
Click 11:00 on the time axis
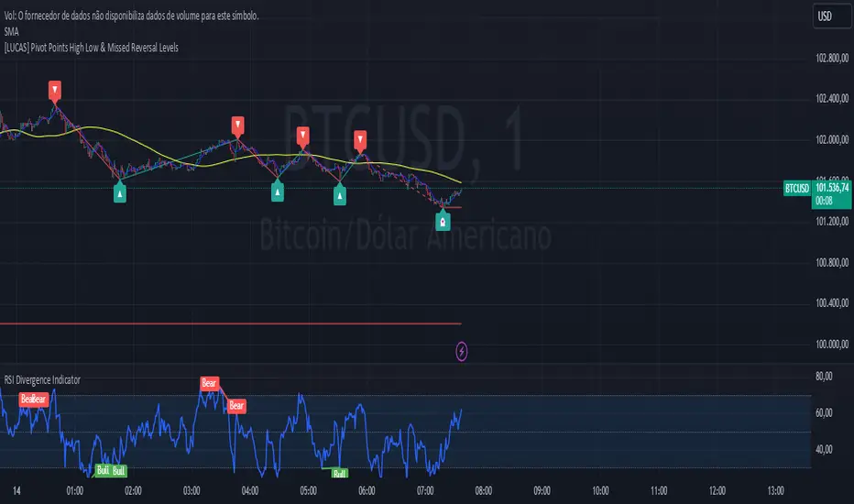pyautogui.click(x=659, y=491)
